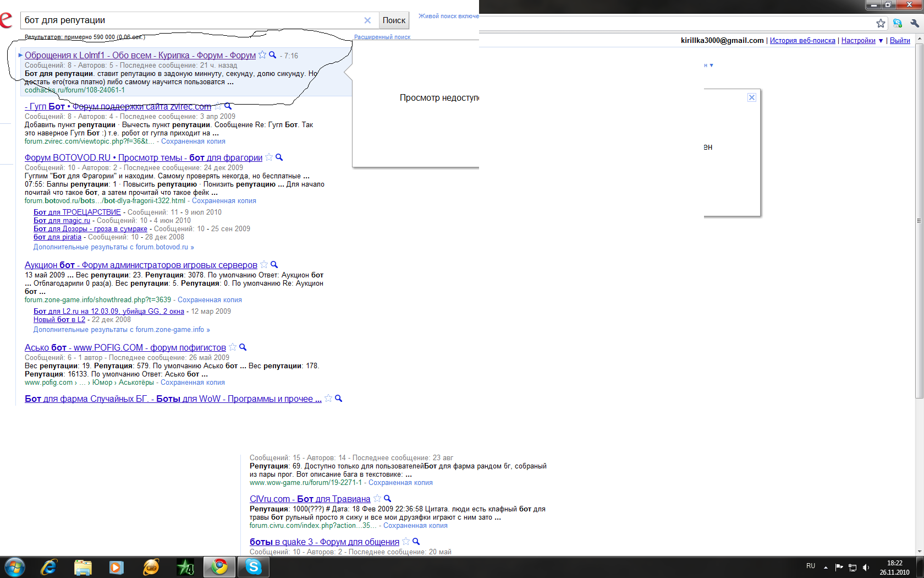This screenshot has width=924, height=578.
Task: Open cached copy of forum.civru.com result
Action: 415,525
